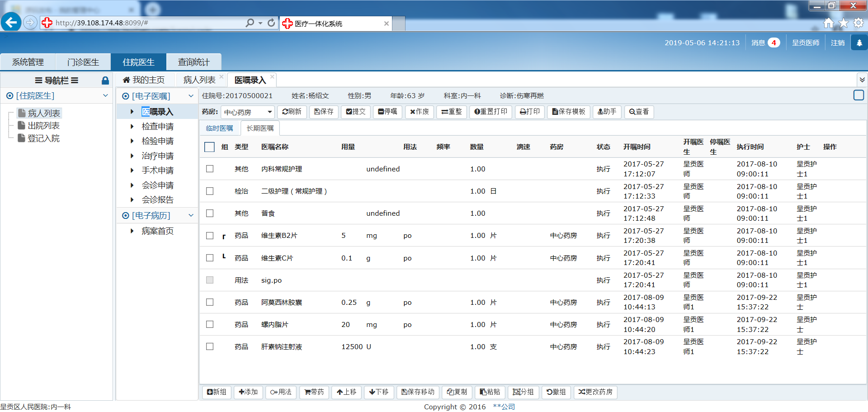Open the 门诊医生 main menu tab
868x412 pixels.
(x=83, y=62)
